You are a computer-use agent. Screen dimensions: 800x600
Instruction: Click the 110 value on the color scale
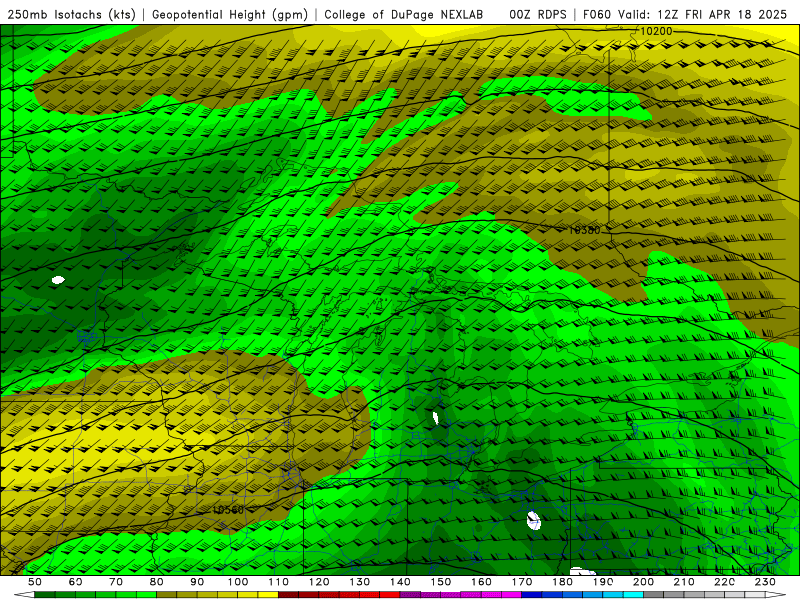pos(279,582)
